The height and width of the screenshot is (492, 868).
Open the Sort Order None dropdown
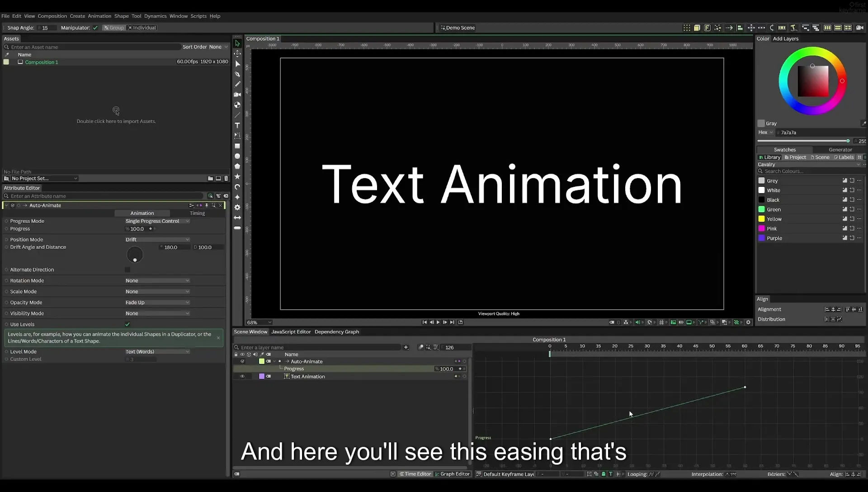point(218,47)
